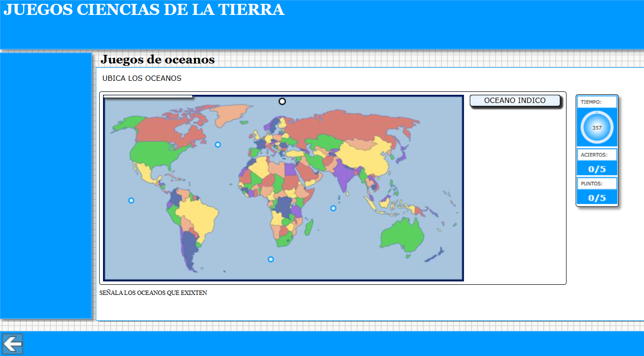
Task: Select the Southern Ocean marker below Africa
Action: click(270, 259)
